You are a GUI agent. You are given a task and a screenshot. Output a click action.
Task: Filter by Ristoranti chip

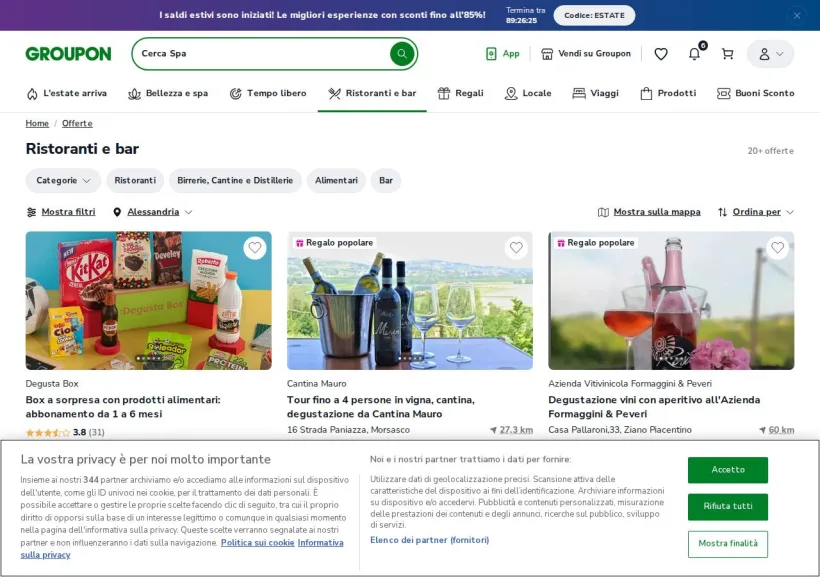click(x=135, y=180)
